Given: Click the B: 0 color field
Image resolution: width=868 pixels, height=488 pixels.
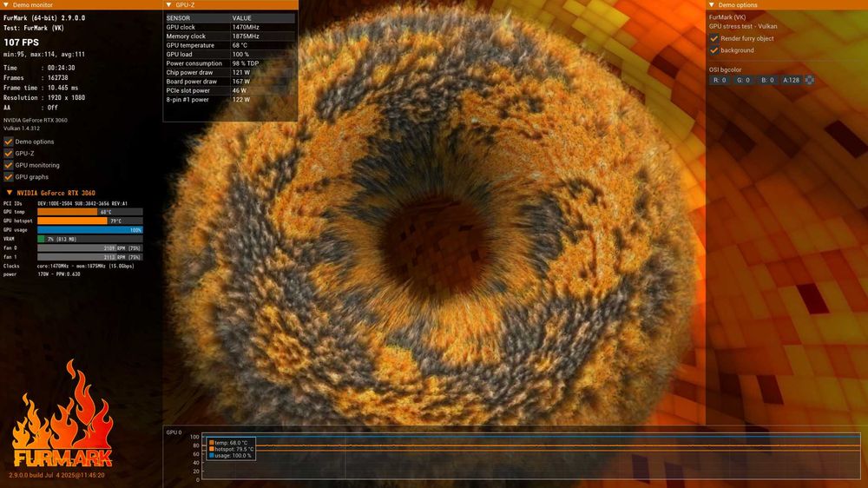Looking at the screenshot, I should (767, 80).
